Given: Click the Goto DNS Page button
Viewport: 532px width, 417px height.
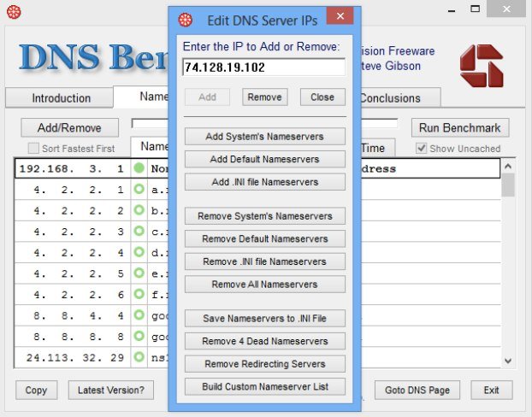Looking at the screenshot, I should coord(417,391).
